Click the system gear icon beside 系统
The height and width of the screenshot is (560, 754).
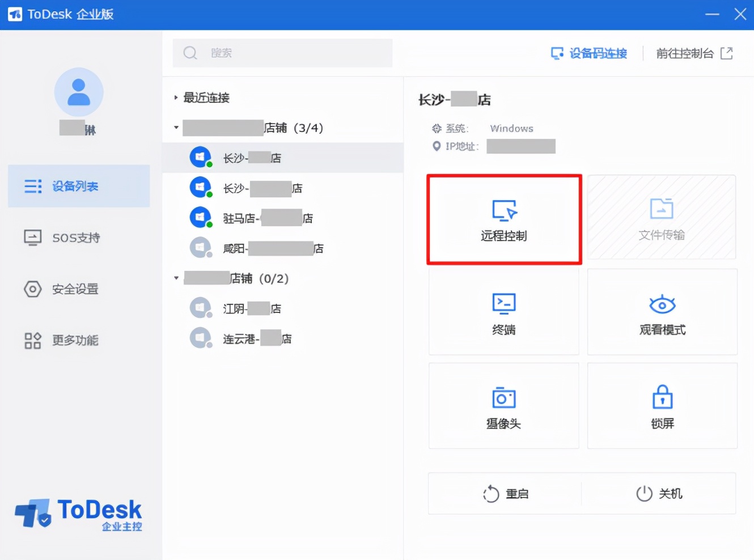(x=437, y=128)
